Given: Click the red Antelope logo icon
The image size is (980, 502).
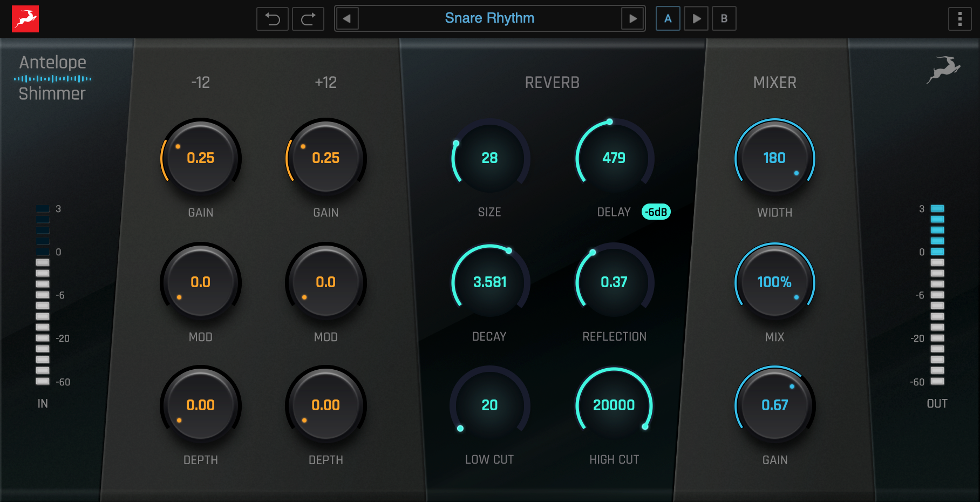Looking at the screenshot, I should pyautogui.click(x=25, y=19).
